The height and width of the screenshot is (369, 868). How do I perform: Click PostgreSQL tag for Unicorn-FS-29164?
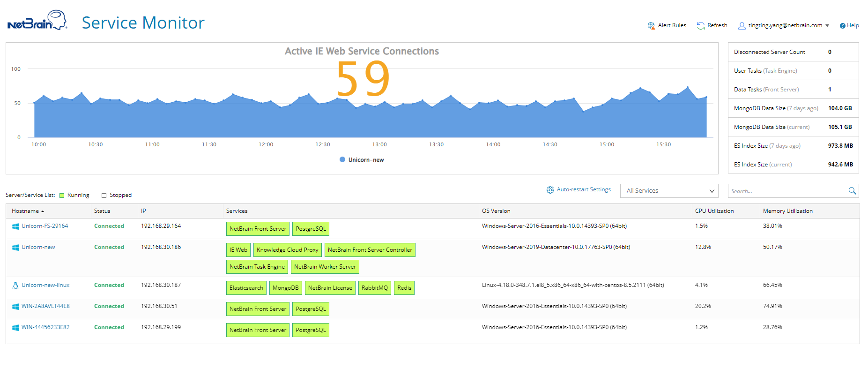pos(311,229)
